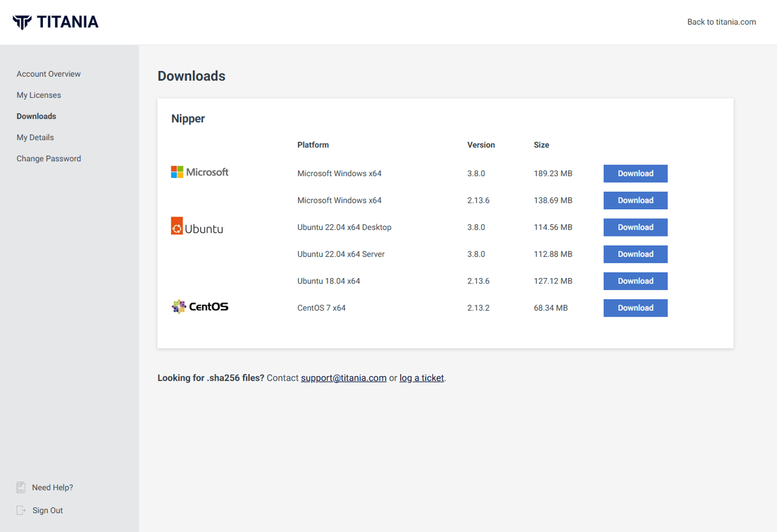Screen dimensions: 777x532
Task: Select Downloads in the sidebar
Action: [x=36, y=116]
